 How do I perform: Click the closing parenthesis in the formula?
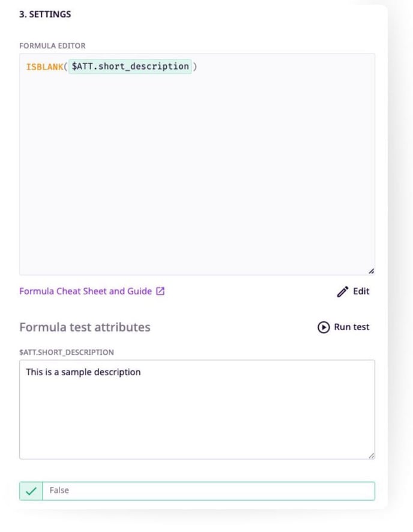click(195, 67)
